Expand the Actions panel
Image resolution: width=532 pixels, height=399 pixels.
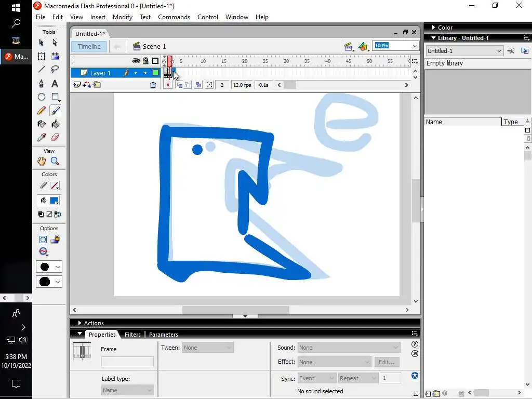point(79,323)
